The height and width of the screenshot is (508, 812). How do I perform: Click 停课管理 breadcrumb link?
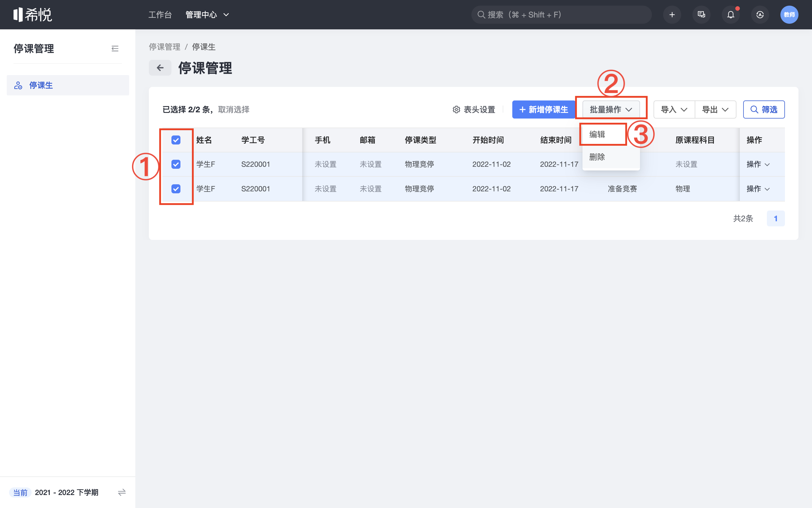[x=164, y=47]
